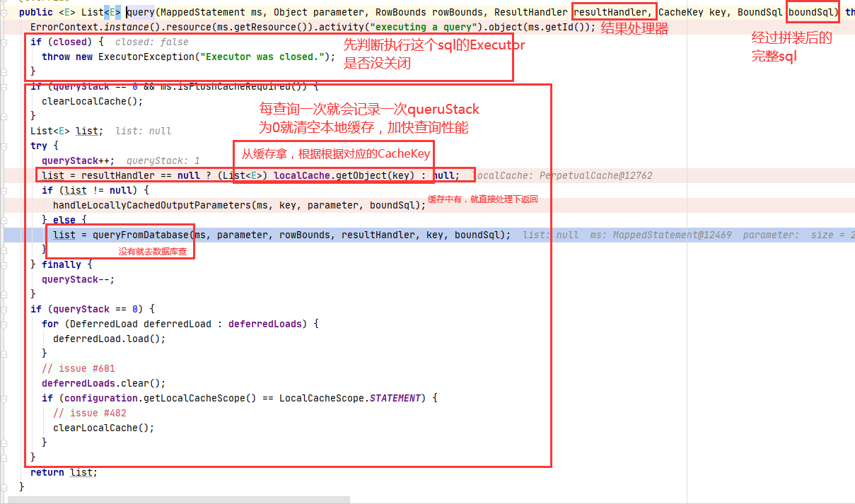Click 'queryFromDatabase' on the highlighted line
This screenshot has width=855, height=504.
click(x=141, y=235)
